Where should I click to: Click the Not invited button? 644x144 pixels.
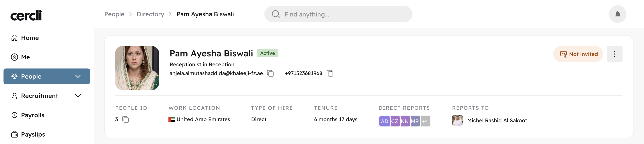[x=578, y=54]
